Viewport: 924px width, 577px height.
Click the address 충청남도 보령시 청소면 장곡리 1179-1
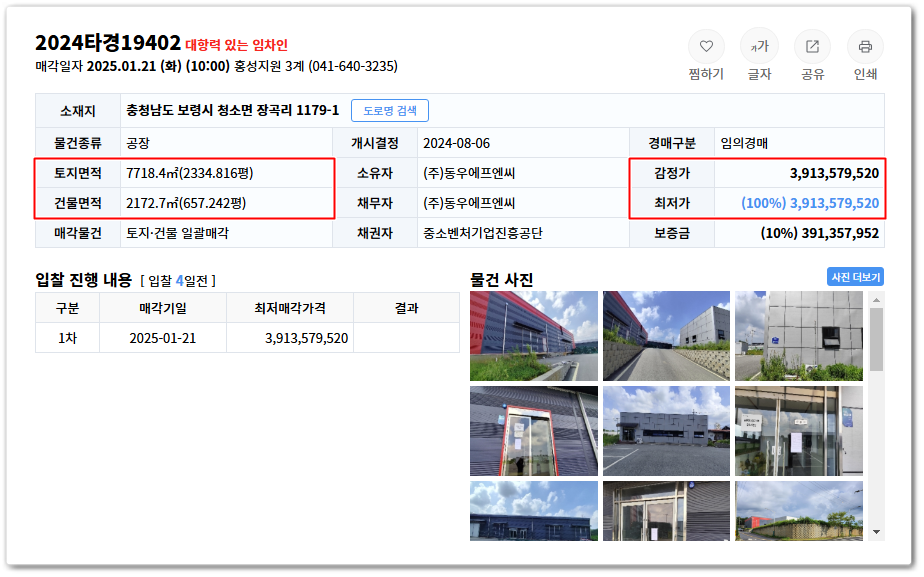tap(232, 110)
